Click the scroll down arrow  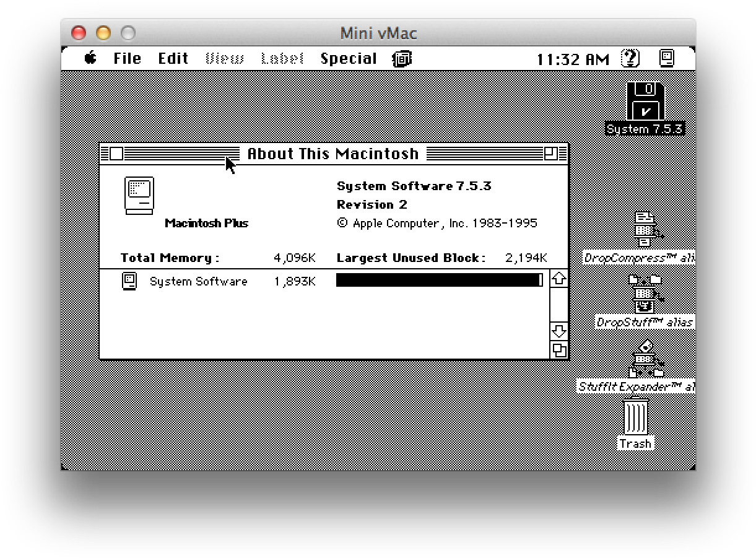pos(559,331)
